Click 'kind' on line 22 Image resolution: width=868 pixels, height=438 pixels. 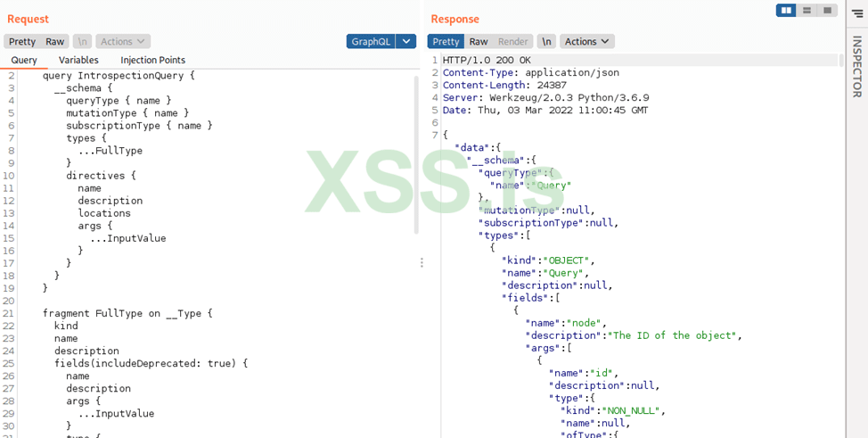pos(66,326)
